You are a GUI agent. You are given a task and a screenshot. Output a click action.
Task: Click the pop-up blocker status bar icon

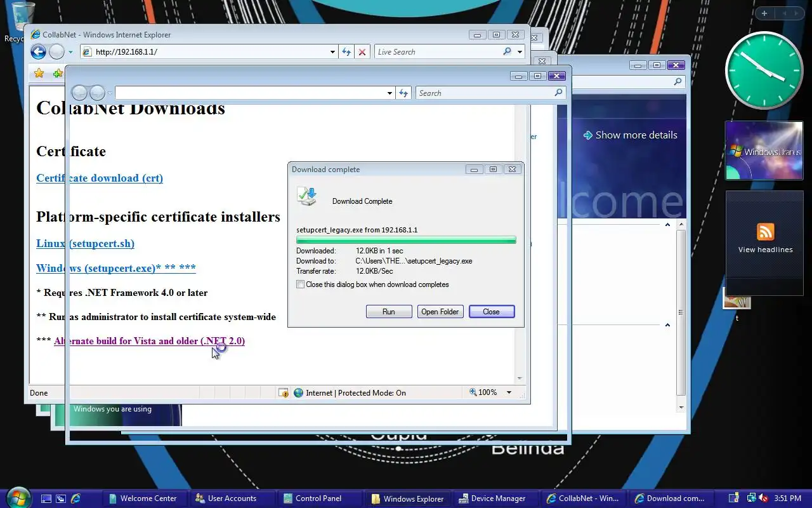tap(284, 393)
